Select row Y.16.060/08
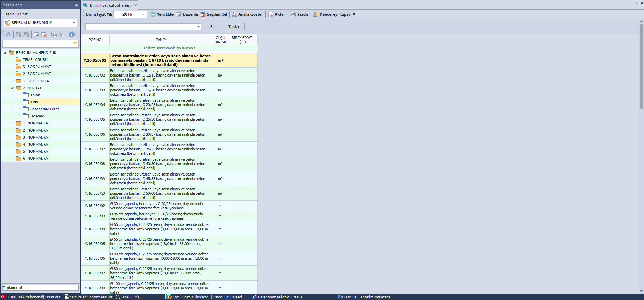The image size is (644, 300). tap(169, 288)
